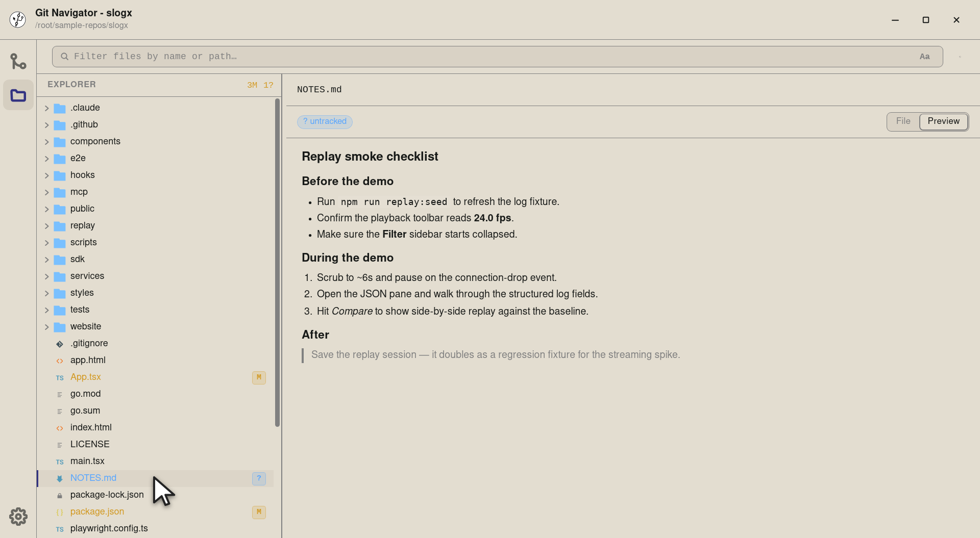Open settings gear in sidebar
Screen dimensions: 980x538
coord(18,517)
